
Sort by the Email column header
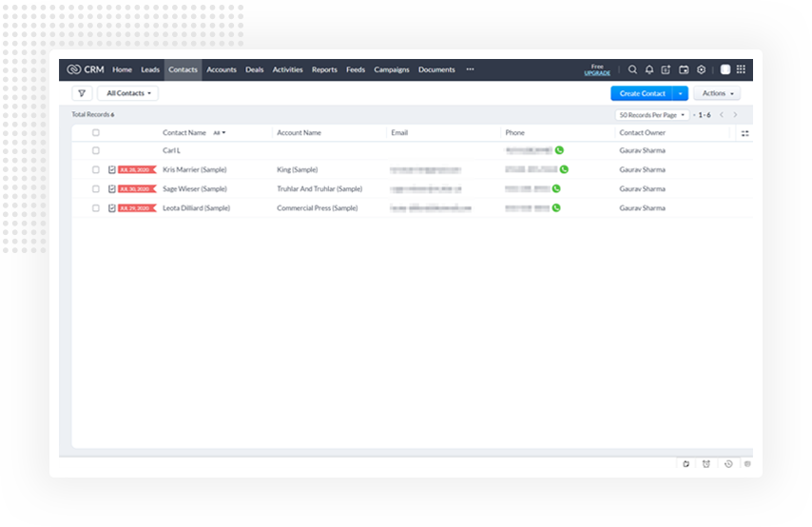tap(399, 132)
